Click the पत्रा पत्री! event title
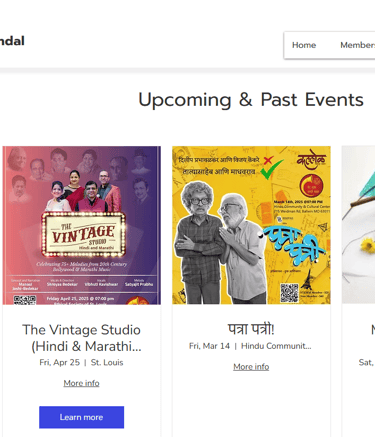The height and width of the screenshot is (437, 375). coord(251,329)
